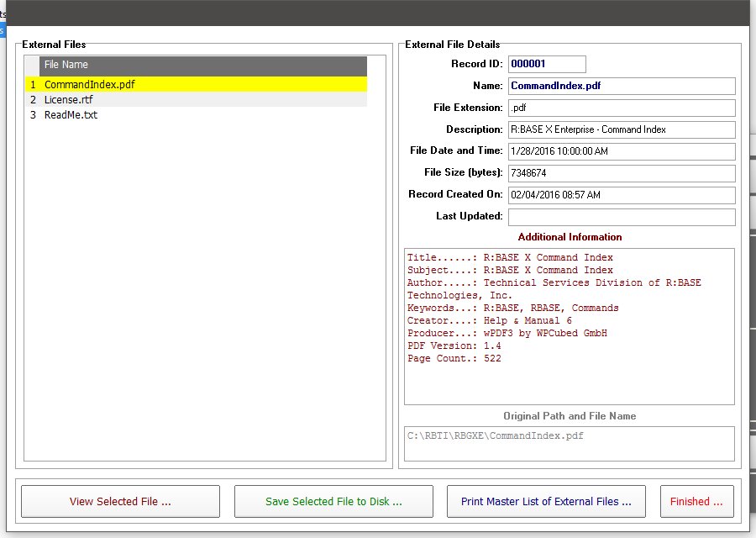Screen dimensions: 756x538
Task: Click the Original Path and File Name box
Action: [569, 443]
